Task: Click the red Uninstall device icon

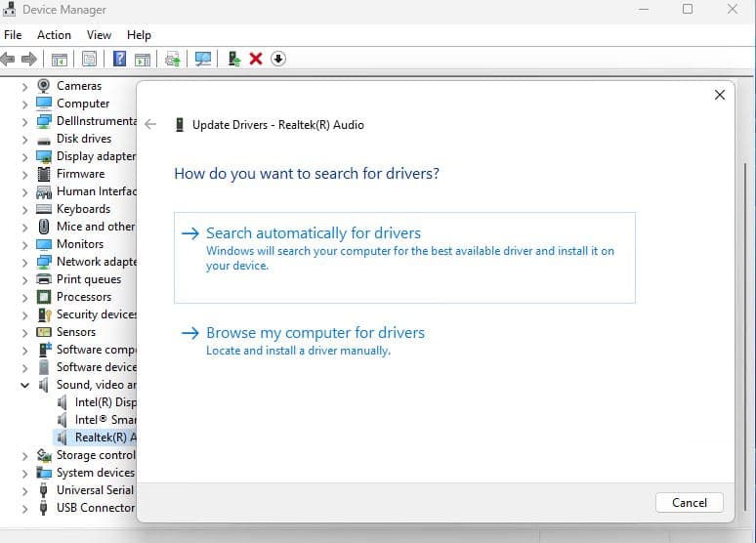Action: (256, 59)
